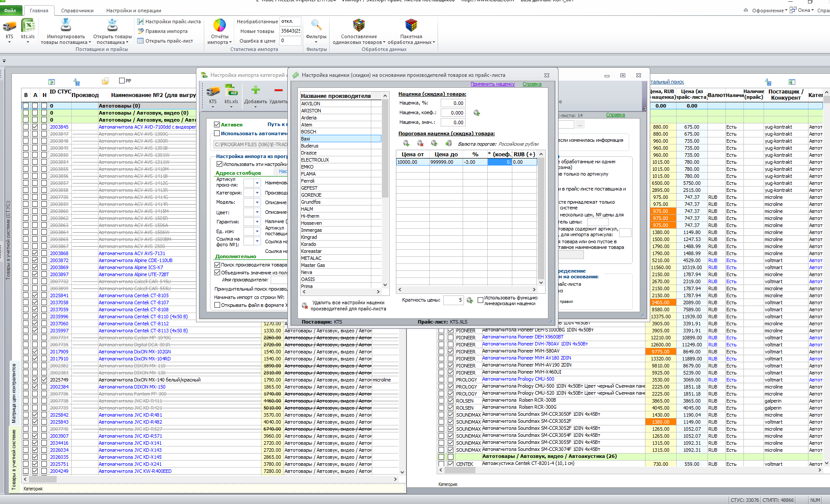Toggle the PP checkbox above the left grid

click(x=122, y=81)
